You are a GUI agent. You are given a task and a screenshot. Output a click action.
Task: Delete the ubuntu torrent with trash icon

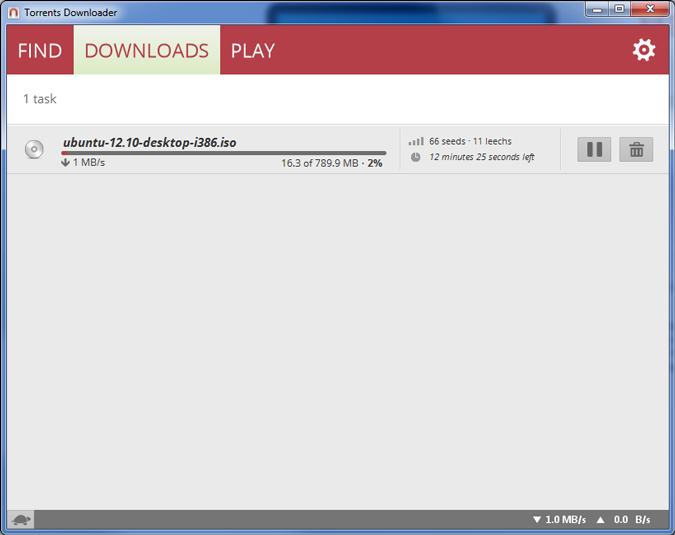click(x=636, y=150)
